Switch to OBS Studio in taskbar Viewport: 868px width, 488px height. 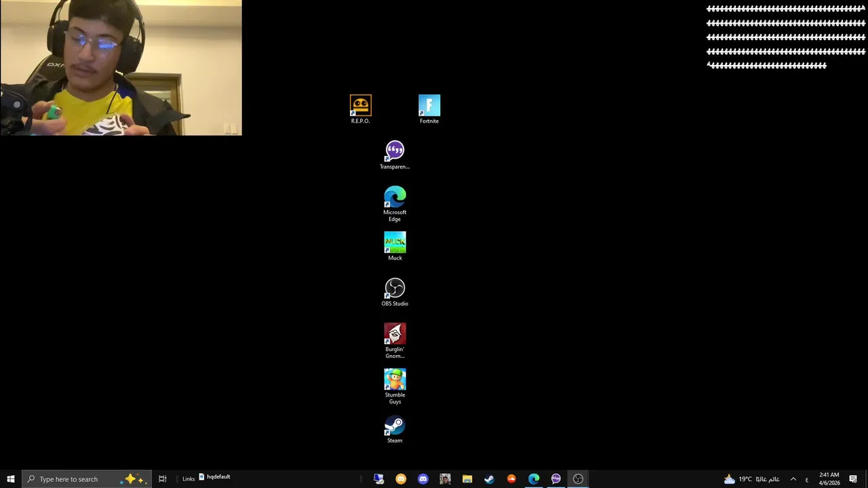(578, 479)
